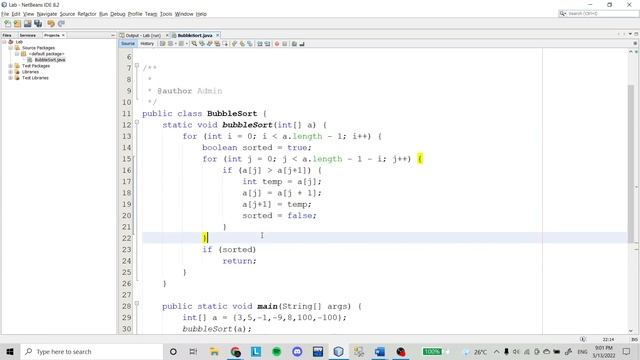Collapse the Javadoc comment fold at line 7
The width and height of the screenshot is (640, 360).
click(x=137, y=65)
